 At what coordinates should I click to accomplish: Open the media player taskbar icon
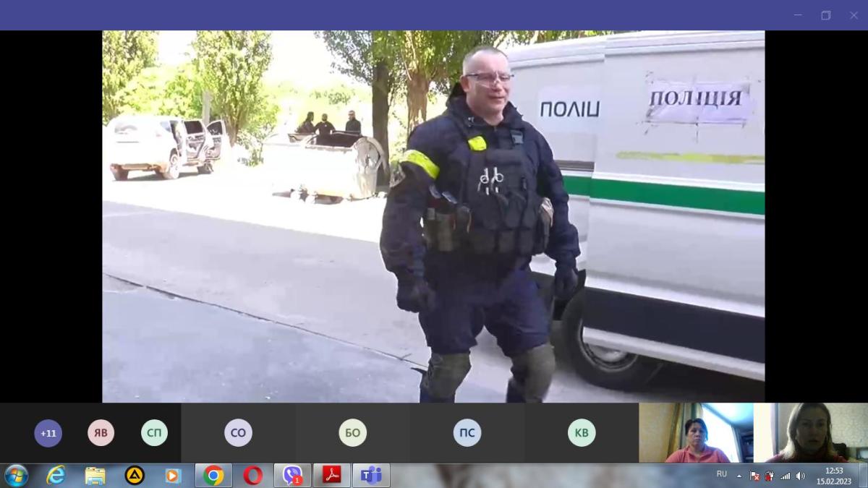pyautogui.click(x=172, y=475)
